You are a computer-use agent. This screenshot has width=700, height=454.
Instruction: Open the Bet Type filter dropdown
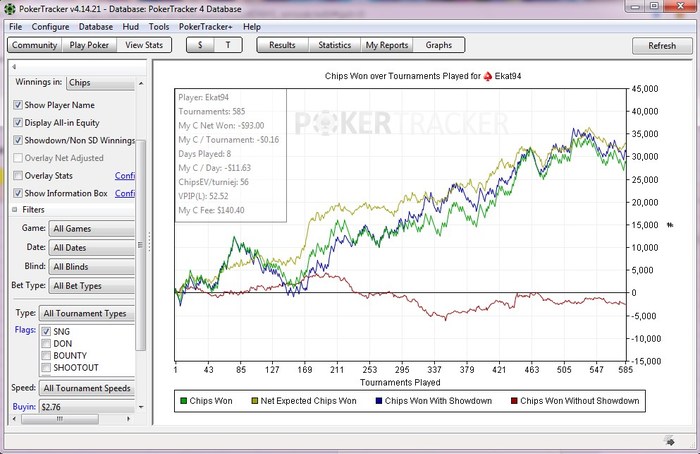tap(92, 286)
